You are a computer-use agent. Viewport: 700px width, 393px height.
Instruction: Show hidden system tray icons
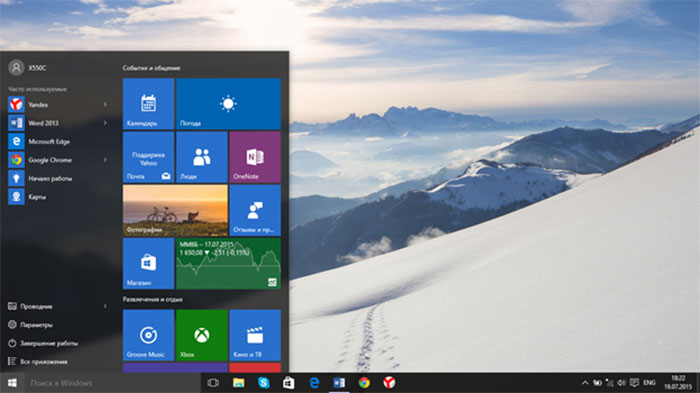(585, 383)
